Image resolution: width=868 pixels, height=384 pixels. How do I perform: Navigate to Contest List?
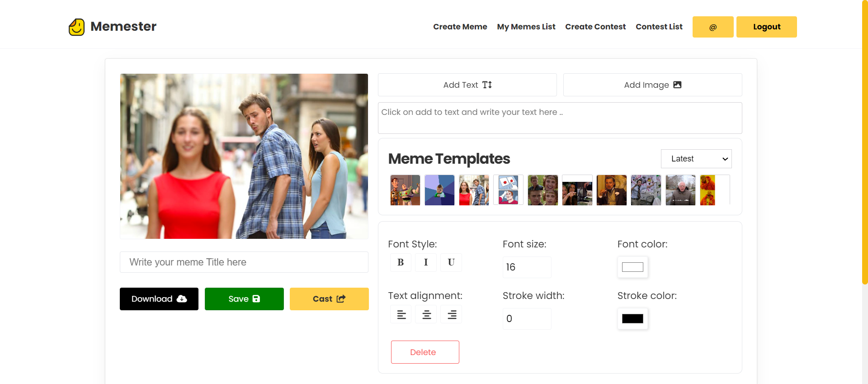[659, 27]
